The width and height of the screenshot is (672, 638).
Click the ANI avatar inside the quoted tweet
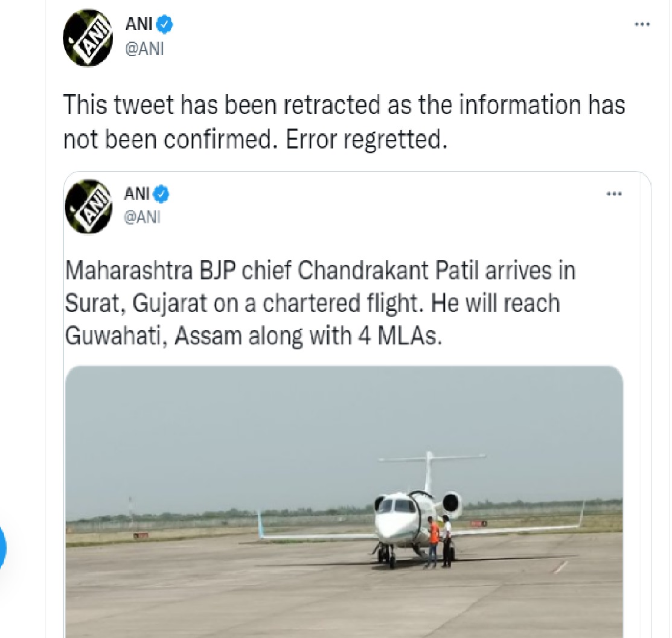88,206
